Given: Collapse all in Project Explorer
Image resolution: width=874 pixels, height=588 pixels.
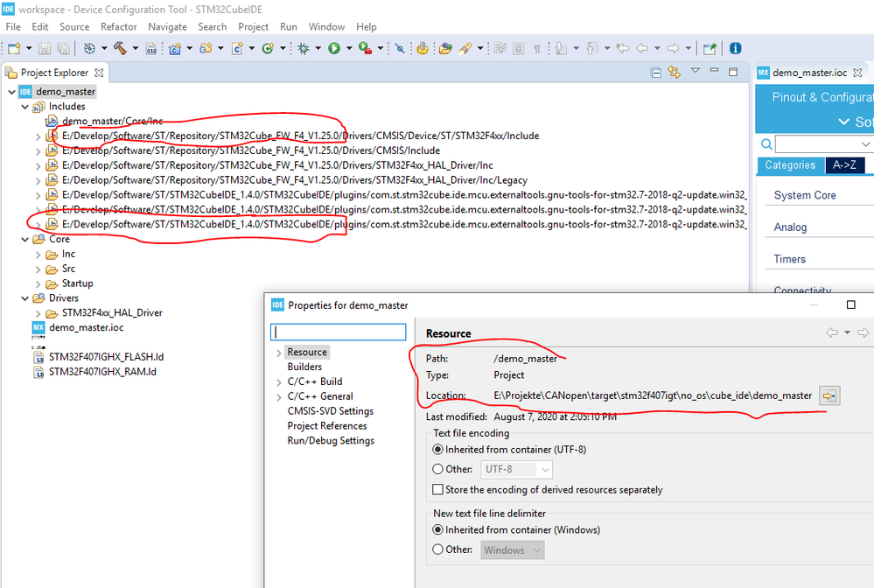Looking at the screenshot, I should (x=656, y=73).
